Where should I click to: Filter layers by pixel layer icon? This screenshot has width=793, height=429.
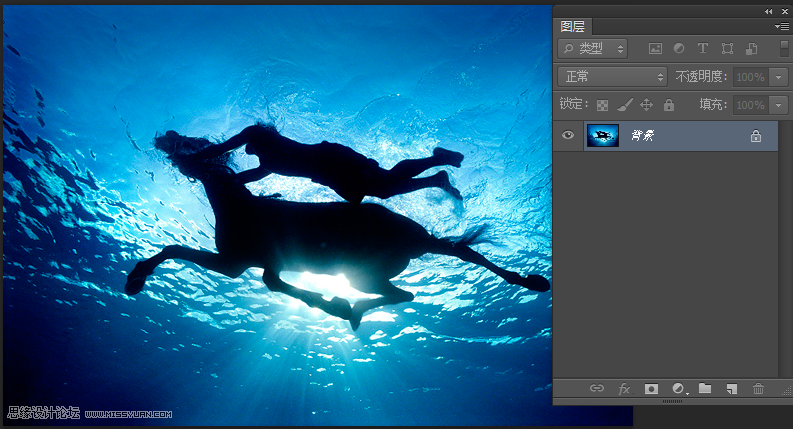point(656,48)
